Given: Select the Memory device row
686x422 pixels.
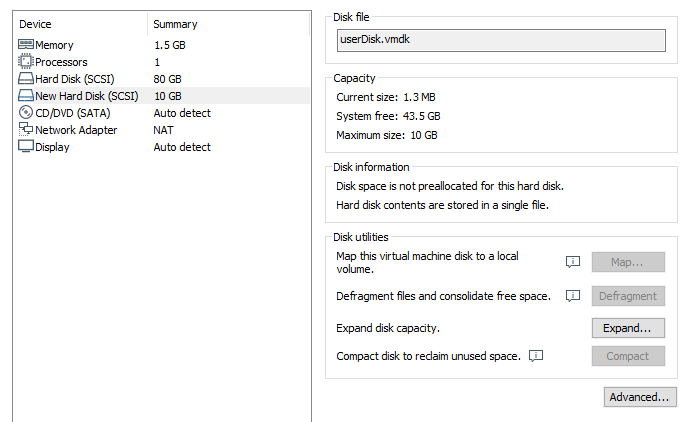Looking at the screenshot, I should pos(162,45).
